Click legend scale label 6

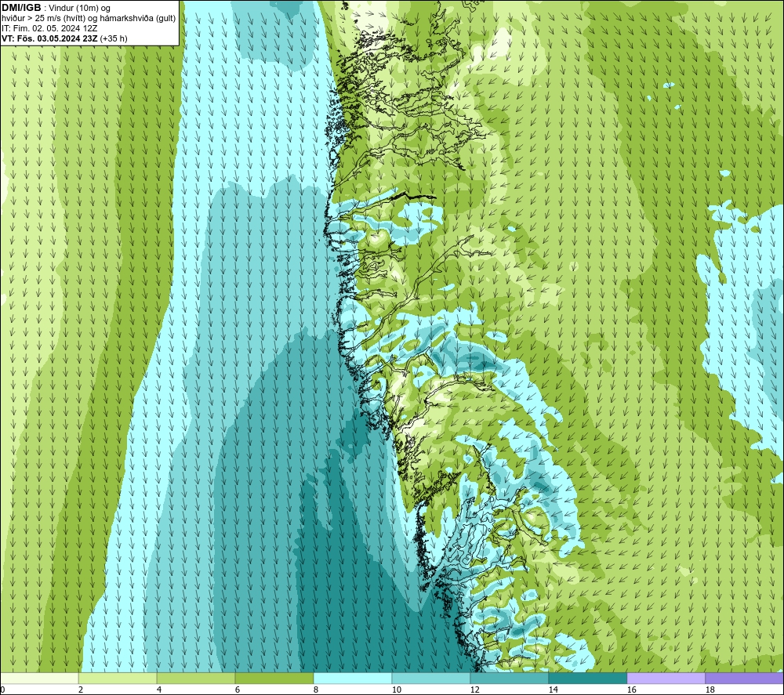238,690
